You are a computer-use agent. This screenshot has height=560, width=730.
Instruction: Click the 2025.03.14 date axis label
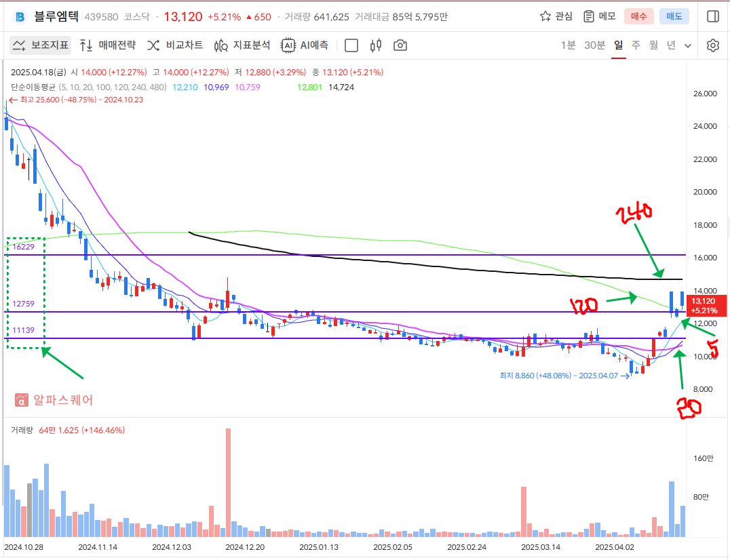[x=541, y=547]
